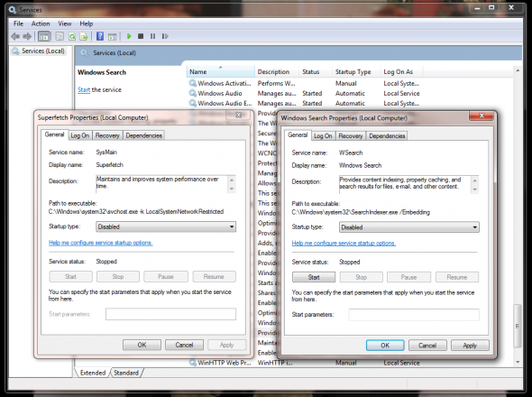This screenshot has height=397, width=532.
Task: Sort services by the Startup Type column
Action: 356,71
